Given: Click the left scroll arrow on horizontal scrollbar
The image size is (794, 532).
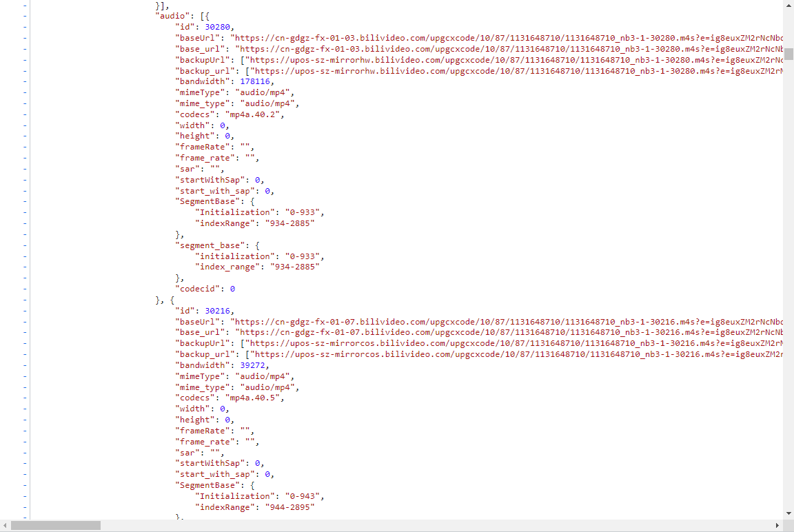Looking at the screenshot, I should tap(6, 526).
